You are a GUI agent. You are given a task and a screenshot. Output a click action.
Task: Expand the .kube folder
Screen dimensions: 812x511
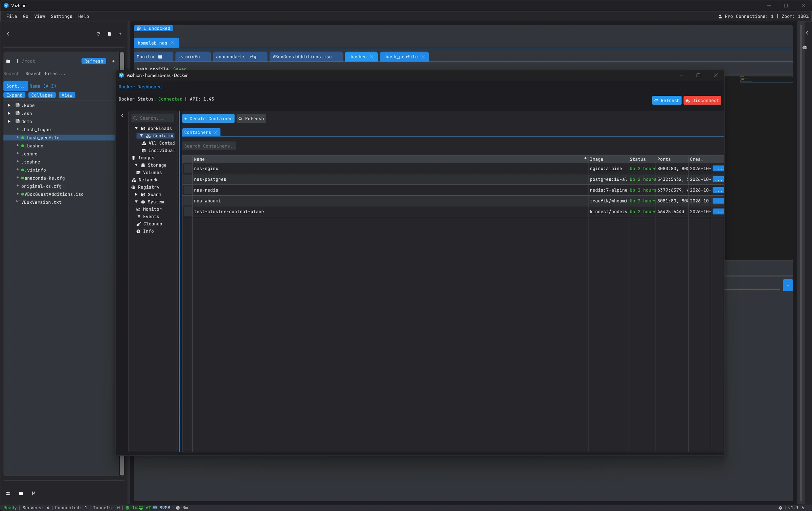pyautogui.click(x=9, y=106)
